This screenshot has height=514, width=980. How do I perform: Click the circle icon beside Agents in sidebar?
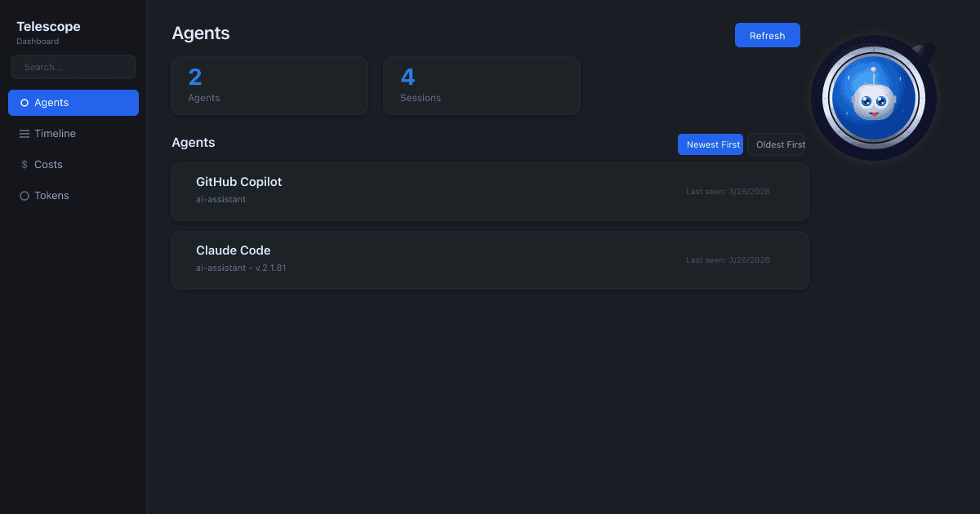tap(24, 103)
